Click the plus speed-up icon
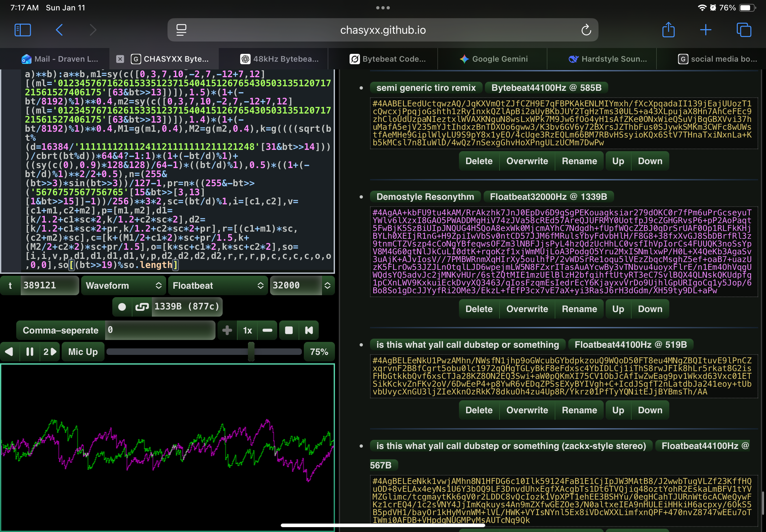This screenshot has height=532, width=766. tap(227, 330)
